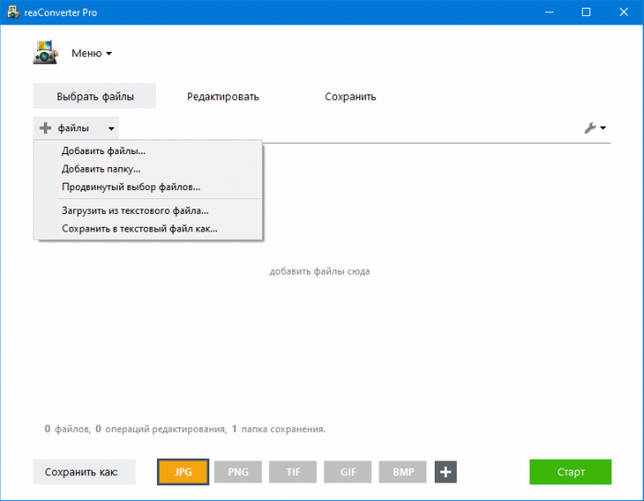This screenshot has height=501, width=644.
Task: Select Продвинутый выбор файлов... option
Action: pos(148,187)
